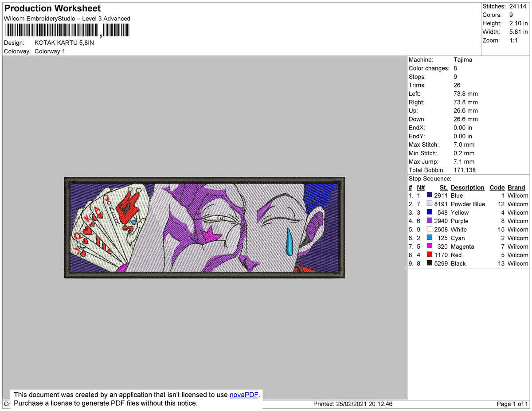
Task: Select the Purple thread swatch
Action: [x=429, y=221]
